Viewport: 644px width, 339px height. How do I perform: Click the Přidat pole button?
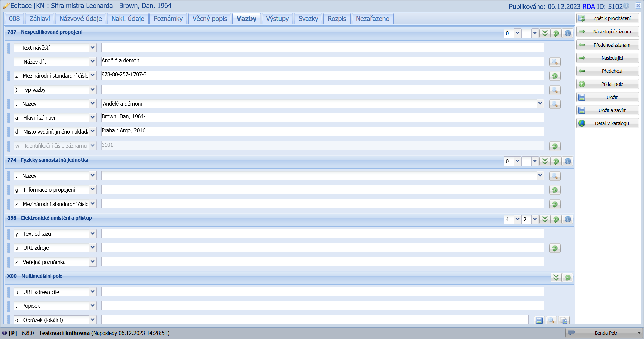607,84
